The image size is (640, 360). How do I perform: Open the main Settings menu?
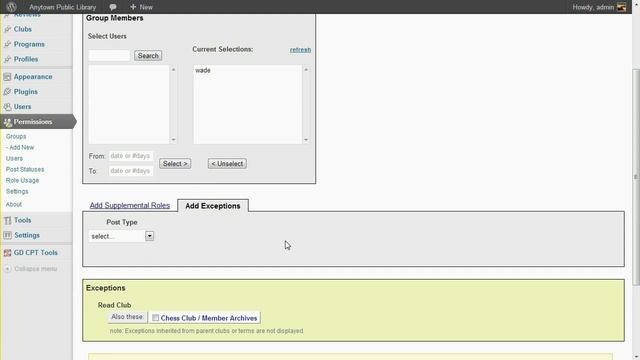coord(27,236)
